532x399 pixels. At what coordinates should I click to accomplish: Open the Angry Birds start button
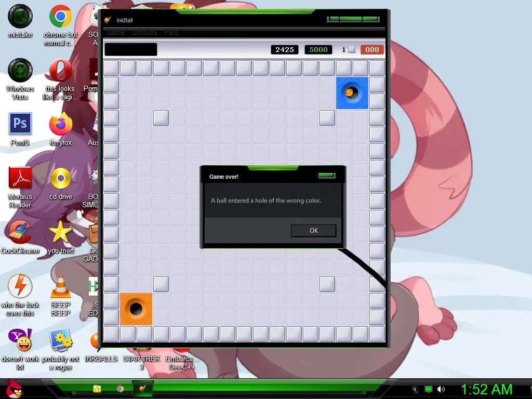(14, 389)
